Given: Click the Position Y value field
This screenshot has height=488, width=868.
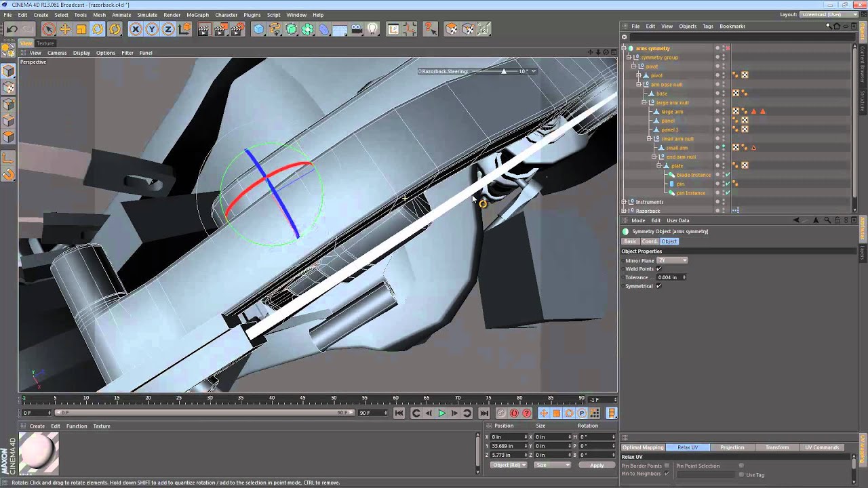Looking at the screenshot, I should click(509, 446).
